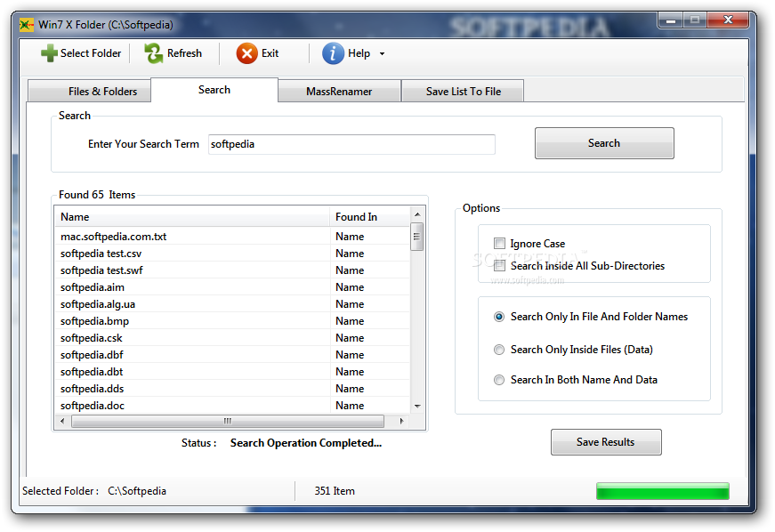Click the green progress bar
Viewport: 775px width, 532px height.
[x=663, y=491]
